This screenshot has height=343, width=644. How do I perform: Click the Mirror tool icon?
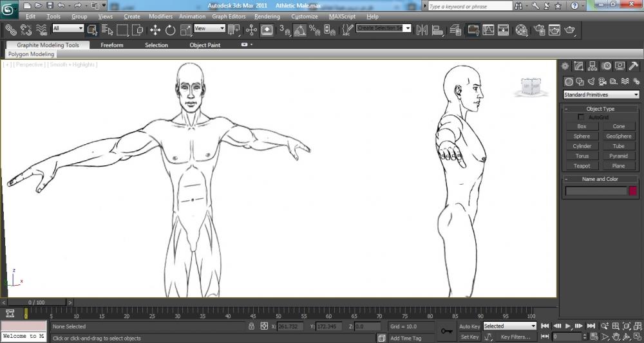click(422, 30)
